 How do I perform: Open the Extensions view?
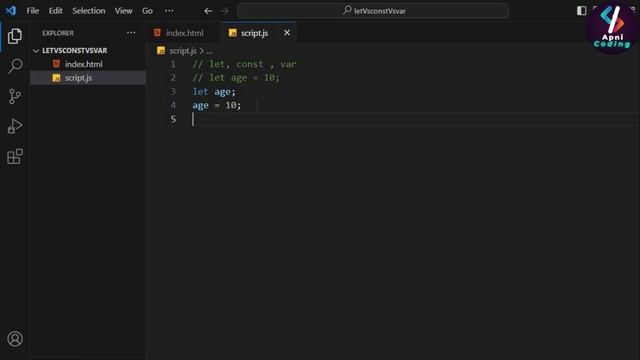coord(15,156)
